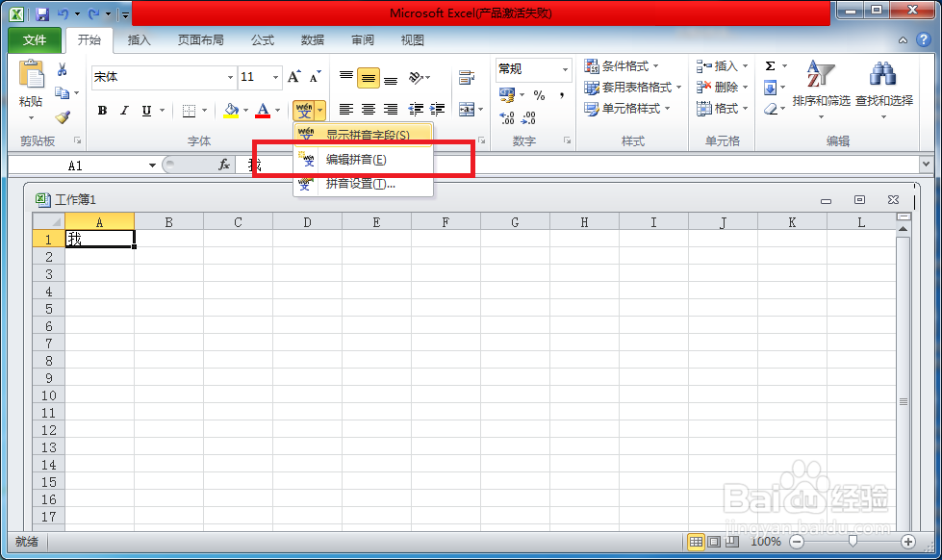
Task: Click the Paste clipboard icon
Action: coord(31,74)
